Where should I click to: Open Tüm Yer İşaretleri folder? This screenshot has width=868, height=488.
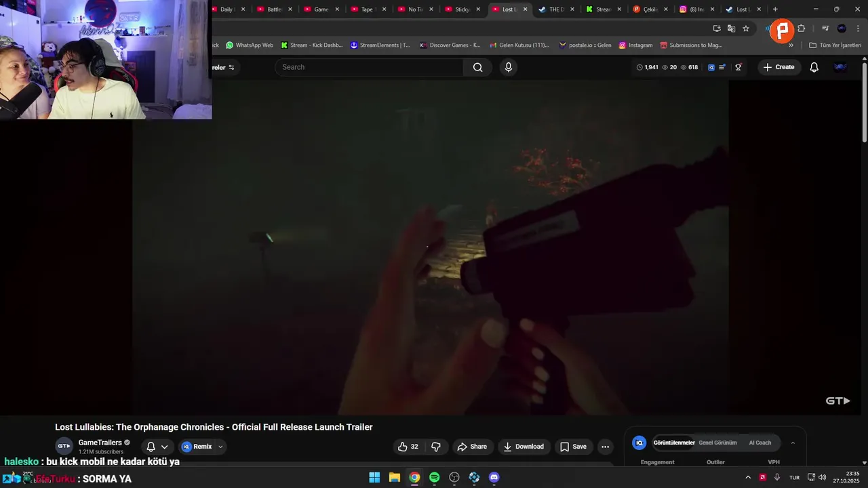tap(835, 45)
